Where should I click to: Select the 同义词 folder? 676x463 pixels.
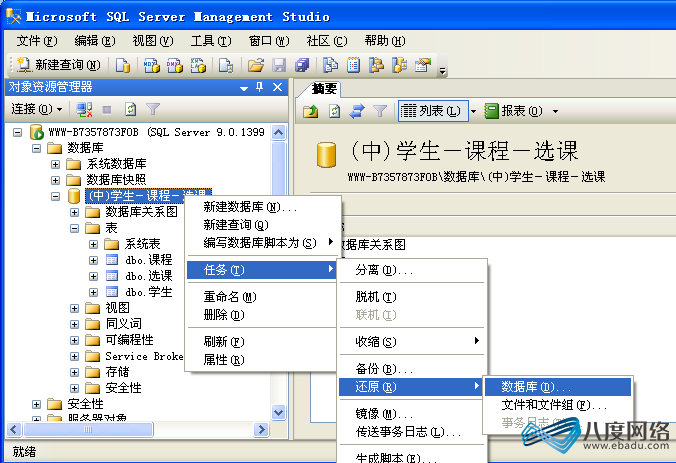pyautogui.click(x=123, y=324)
